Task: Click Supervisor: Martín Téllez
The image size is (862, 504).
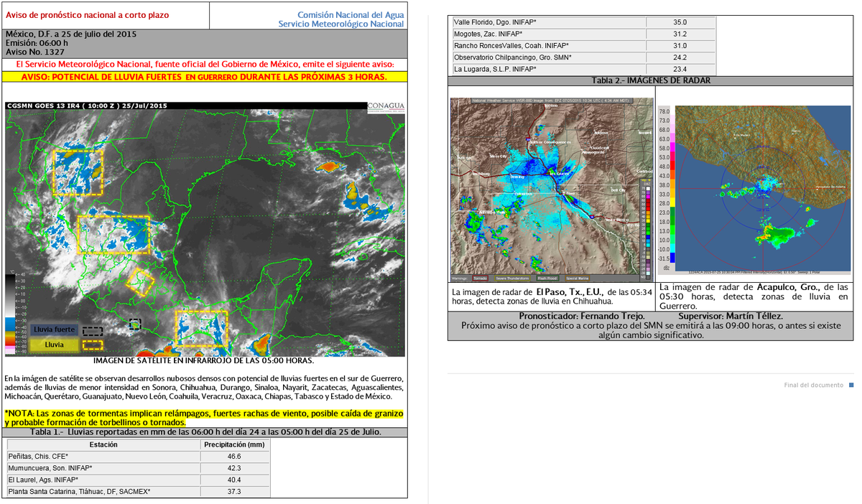Action: 730,316
